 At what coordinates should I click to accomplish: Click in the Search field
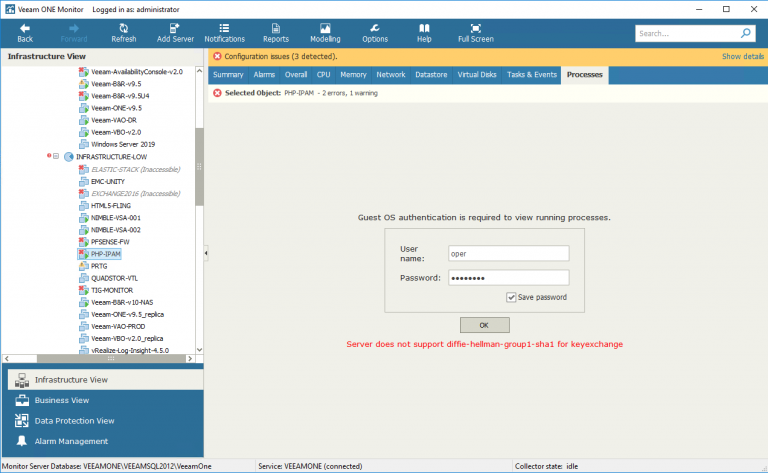pyautogui.click(x=687, y=33)
